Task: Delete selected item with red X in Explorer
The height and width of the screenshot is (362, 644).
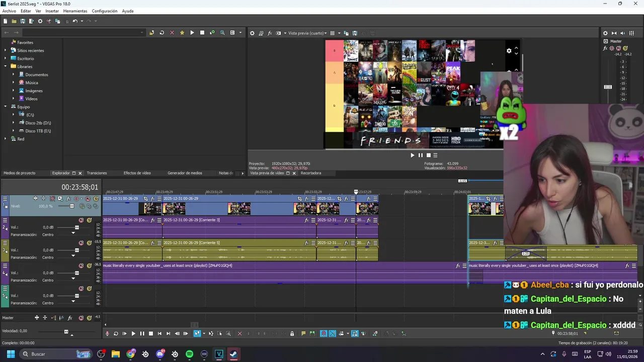Action: [x=172, y=33]
